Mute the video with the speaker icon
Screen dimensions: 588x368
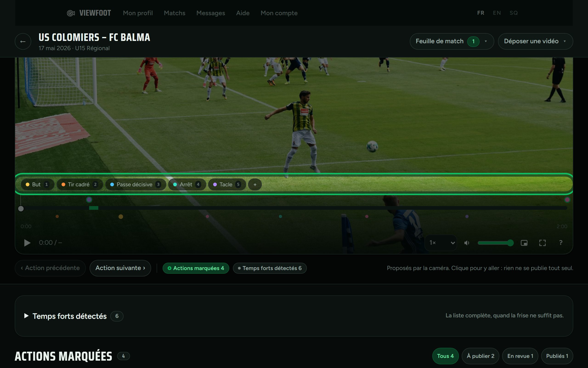467,243
